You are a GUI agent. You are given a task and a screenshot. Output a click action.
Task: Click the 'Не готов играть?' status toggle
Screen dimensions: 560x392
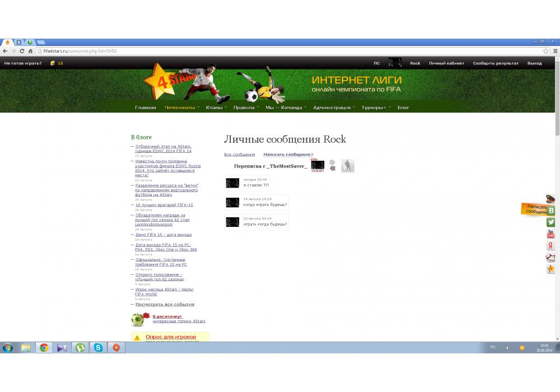[x=23, y=63]
